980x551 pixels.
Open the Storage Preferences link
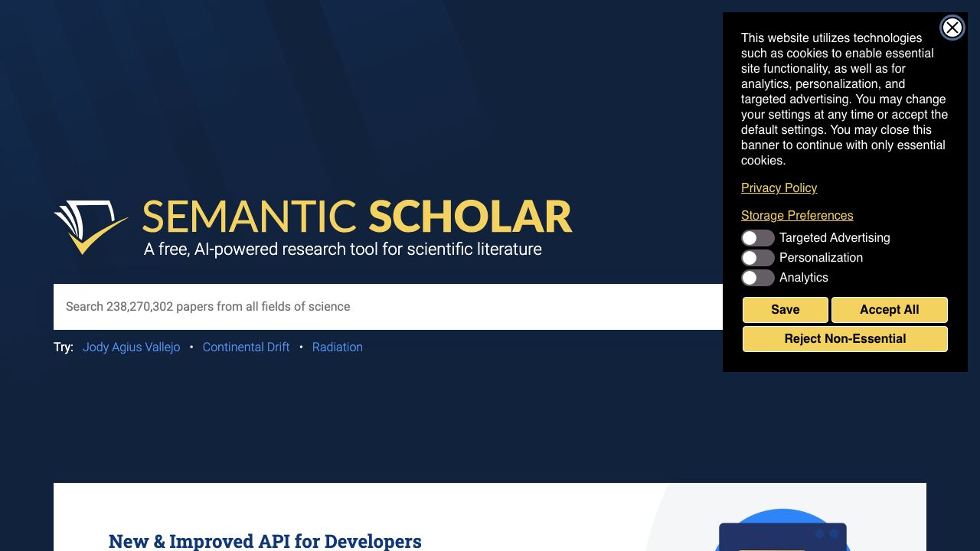click(797, 215)
